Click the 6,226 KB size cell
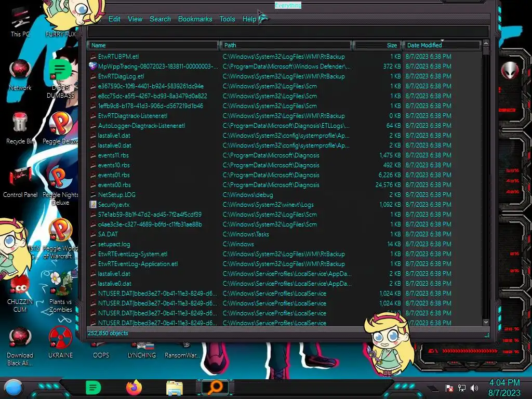The height and width of the screenshot is (399, 532). point(390,175)
